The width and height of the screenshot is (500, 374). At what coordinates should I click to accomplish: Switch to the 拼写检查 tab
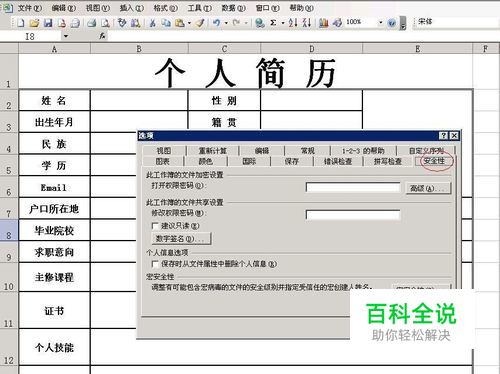[388, 162]
